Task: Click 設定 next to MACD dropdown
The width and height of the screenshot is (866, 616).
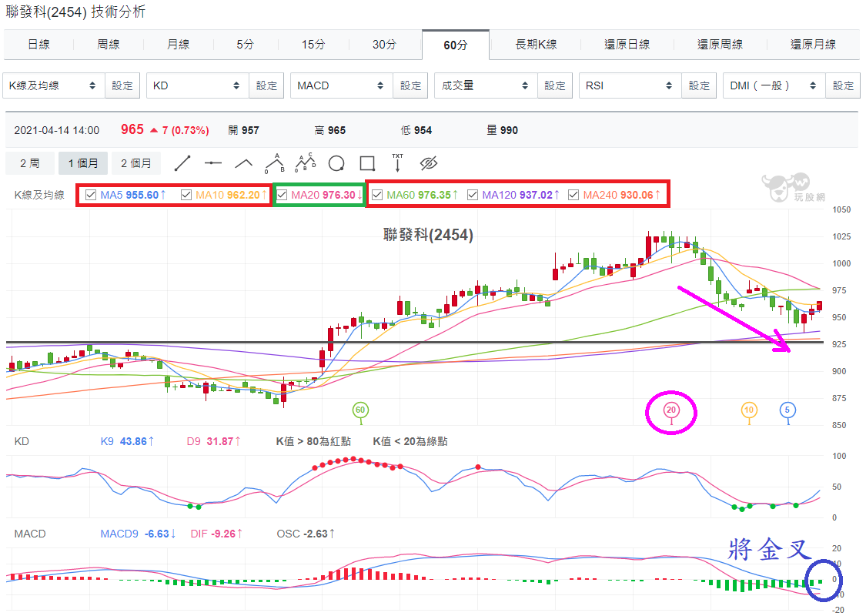Action: 410,85
